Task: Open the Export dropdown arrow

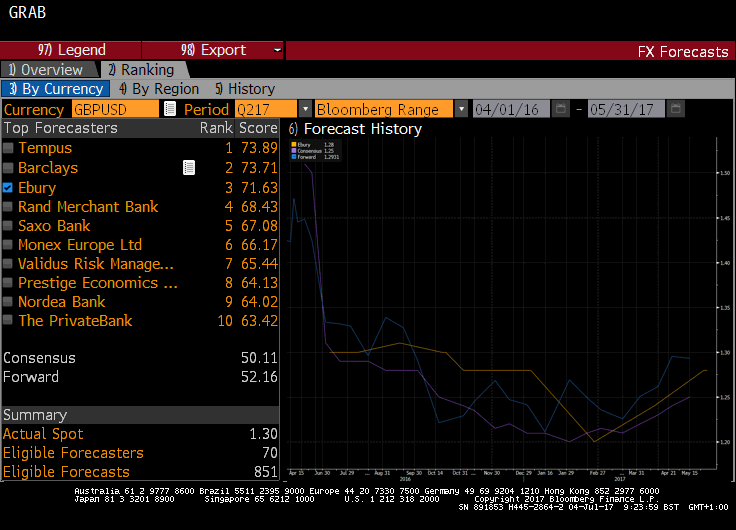Action: tap(277, 50)
